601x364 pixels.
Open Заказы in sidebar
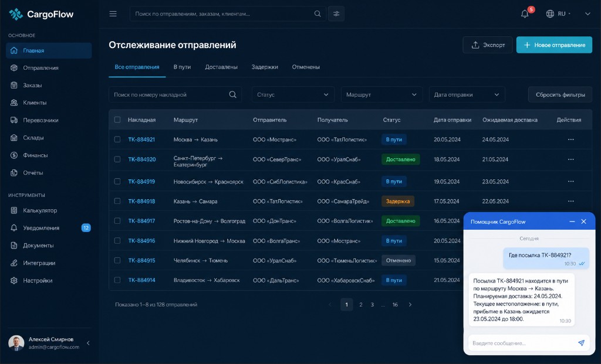[x=49, y=86]
